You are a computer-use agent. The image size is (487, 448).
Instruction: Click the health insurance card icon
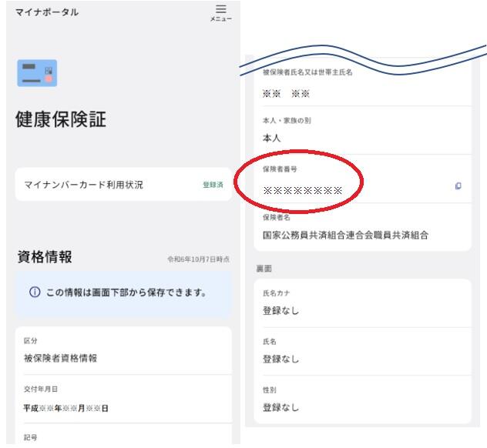[36, 73]
